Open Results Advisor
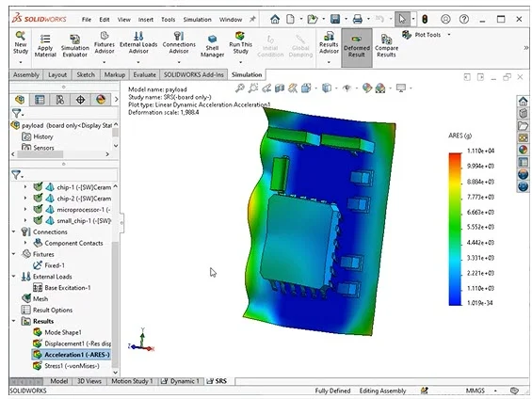 click(x=329, y=42)
